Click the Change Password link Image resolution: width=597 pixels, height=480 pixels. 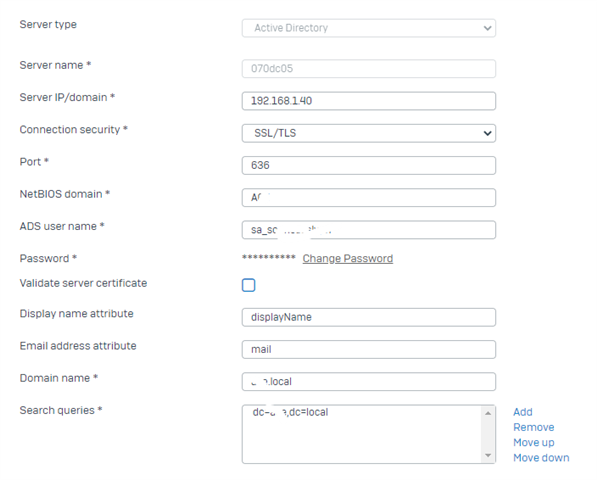348,258
